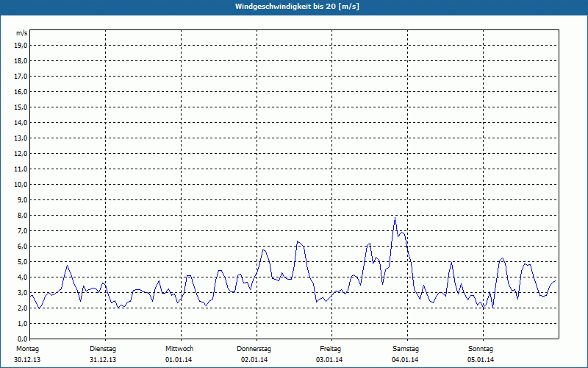Click the '2,0' y-axis label
The height and width of the screenshot is (368, 588).
tap(23, 308)
